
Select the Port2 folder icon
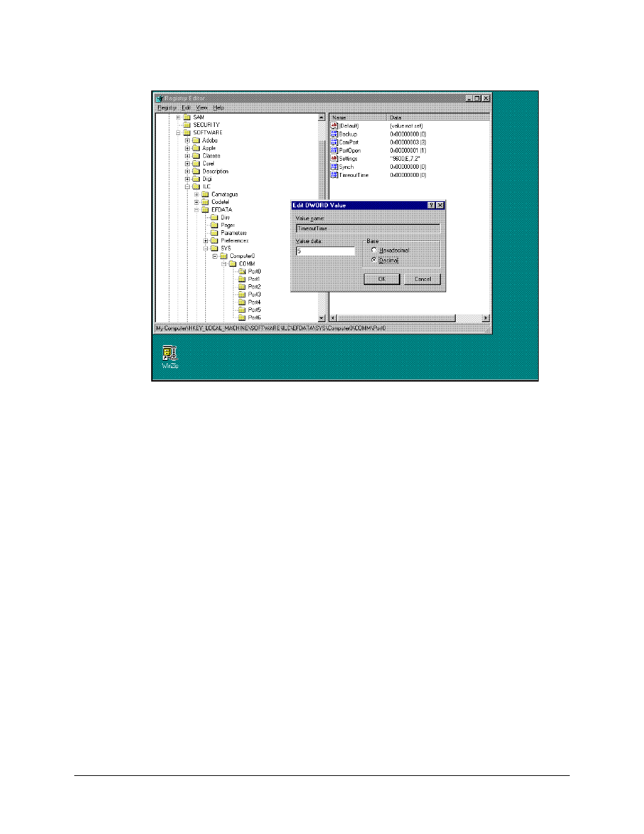pos(242,287)
